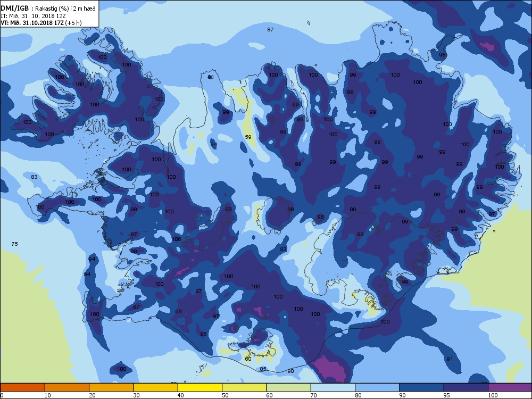The image size is (532, 399).
Task: Pick the 50–60 pale yellow legend swatch
Action: [x=244, y=387]
